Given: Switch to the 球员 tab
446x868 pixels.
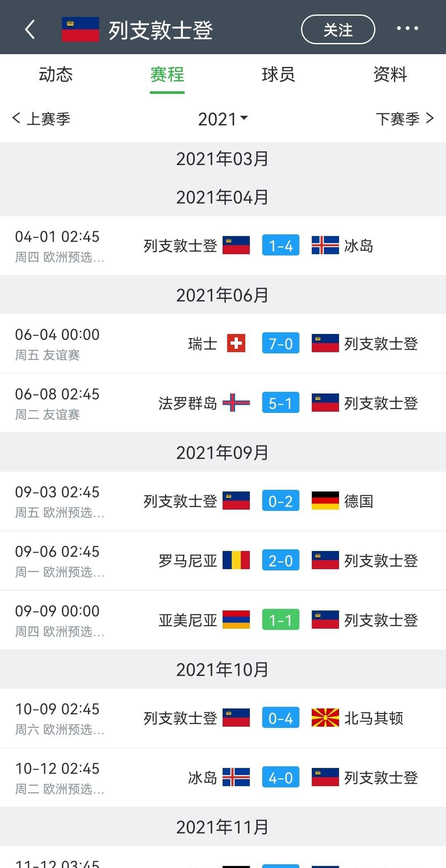Looking at the screenshot, I should click(x=278, y=75).
